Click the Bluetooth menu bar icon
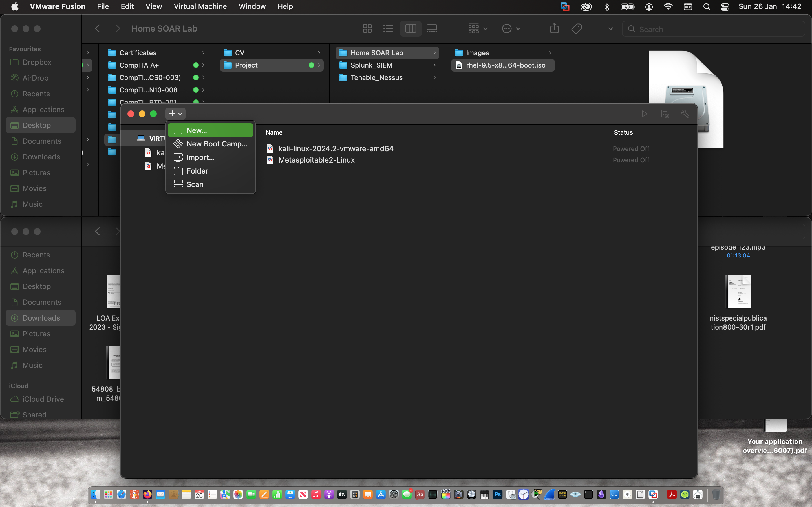Image resolution: width=812 pixels, height=507 pixels. coord(607,7)
